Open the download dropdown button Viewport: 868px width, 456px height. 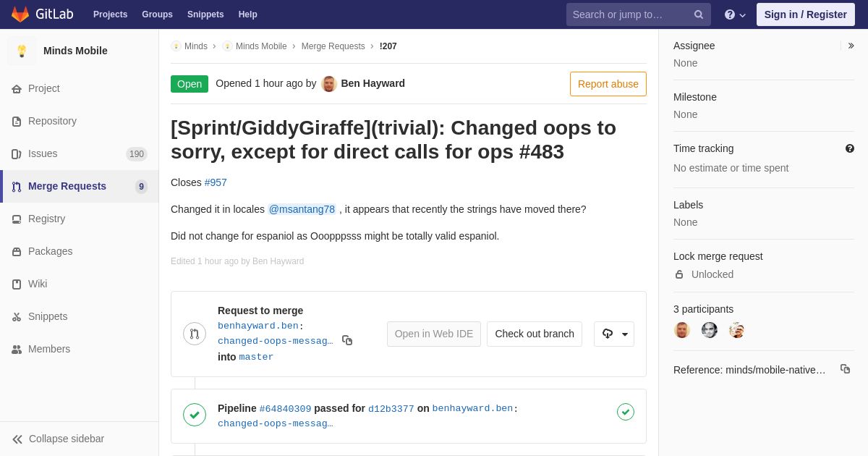click(614, 334)
